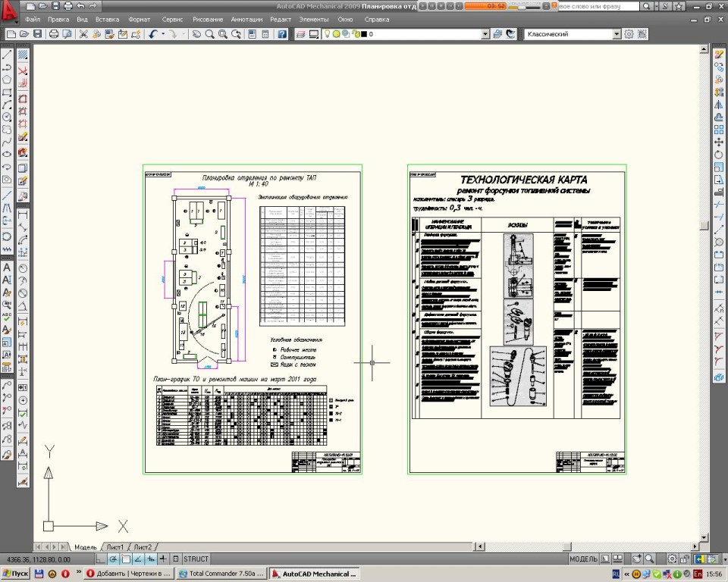Open the Аннотации menu
Viewport: 728px width, 582px height.
coord(246,20)
